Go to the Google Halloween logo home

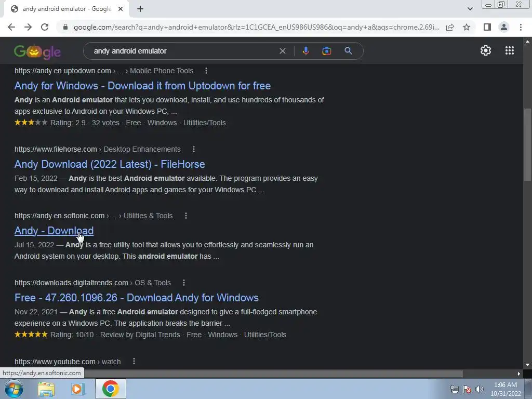coord(37,51)
